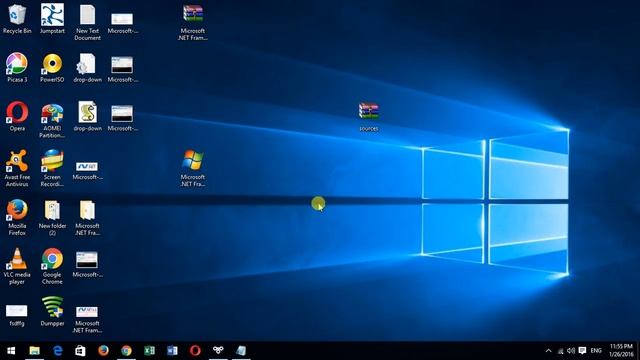640x360 pixels.
Task: Select the fsdffg file on desktop
Action: 17,315
